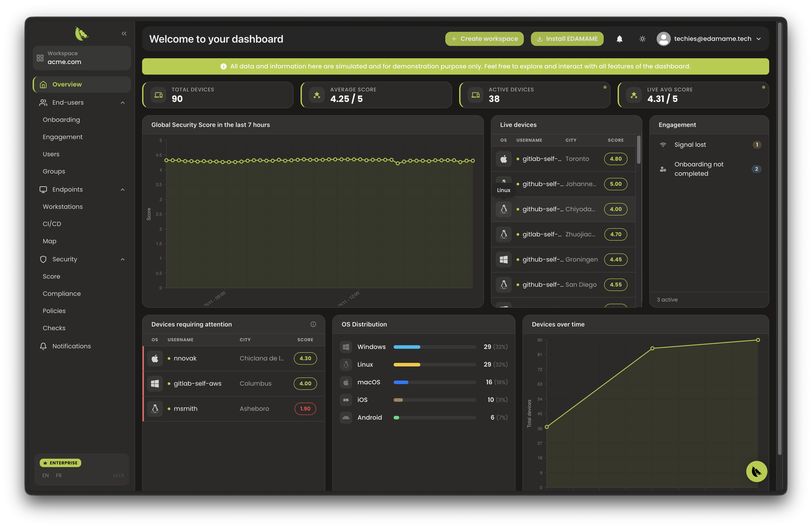Image resolution: width=812 pixels, height=528 pixels.
Task: Collapse the Endpoints section chevron
Action: click(x=122, y=190)
